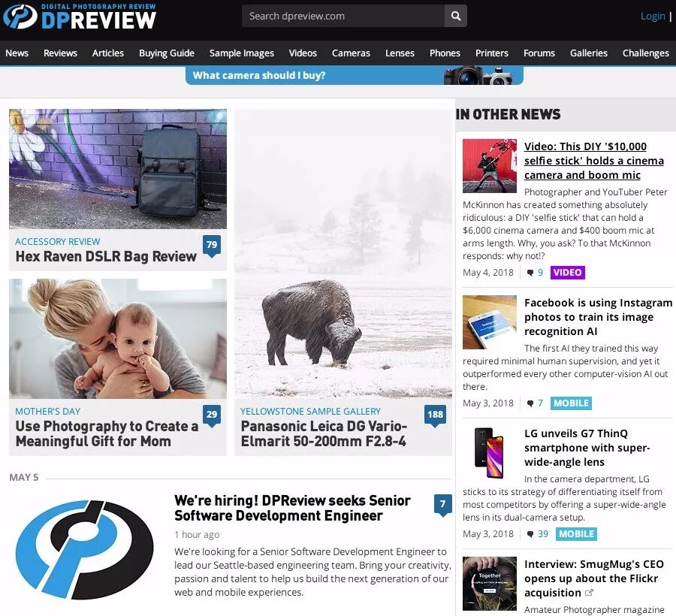676x616 pixels.
Task: Open Panasonic Leica DG Vario-Elmarit 50-200mm gallery
Action: click(324, 433)
